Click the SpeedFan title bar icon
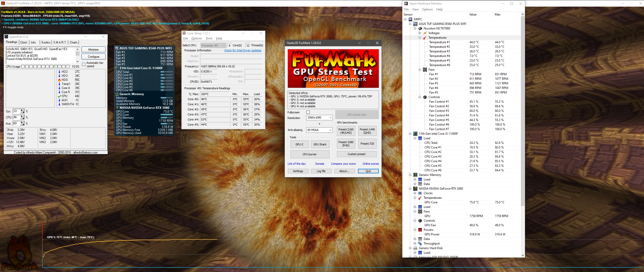This screenshot has height=272, width=644. click(7, 37)
